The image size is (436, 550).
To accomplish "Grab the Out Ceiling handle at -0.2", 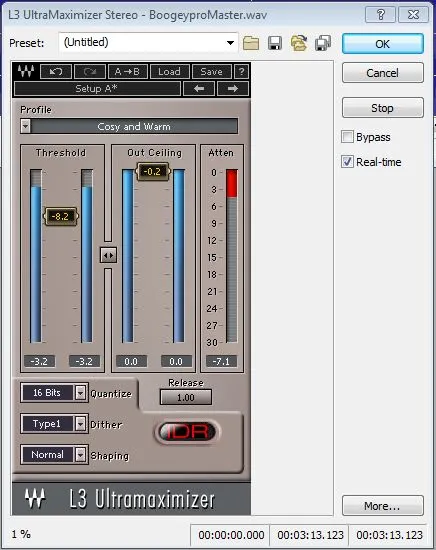I will pos(153,172).
